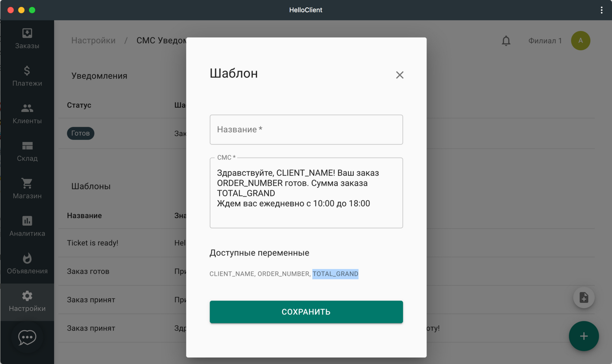
Task: Show notifications via the bell icon
Action: 506,41
